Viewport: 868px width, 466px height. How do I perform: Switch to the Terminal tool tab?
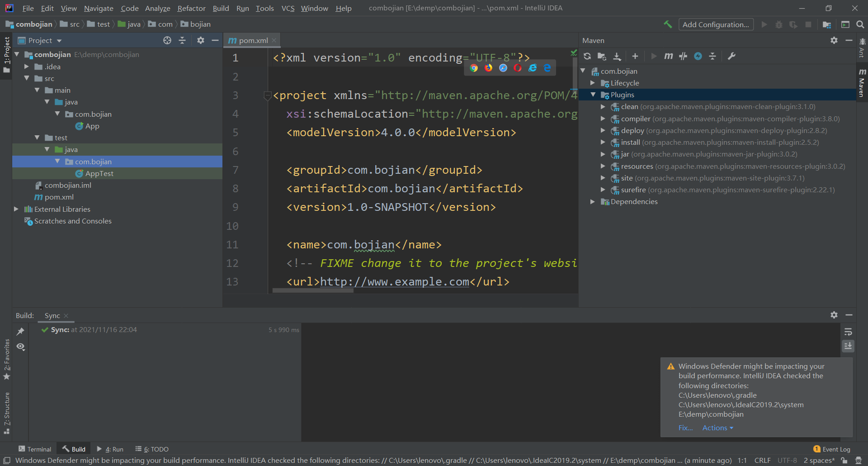click(x=35, y=449)
